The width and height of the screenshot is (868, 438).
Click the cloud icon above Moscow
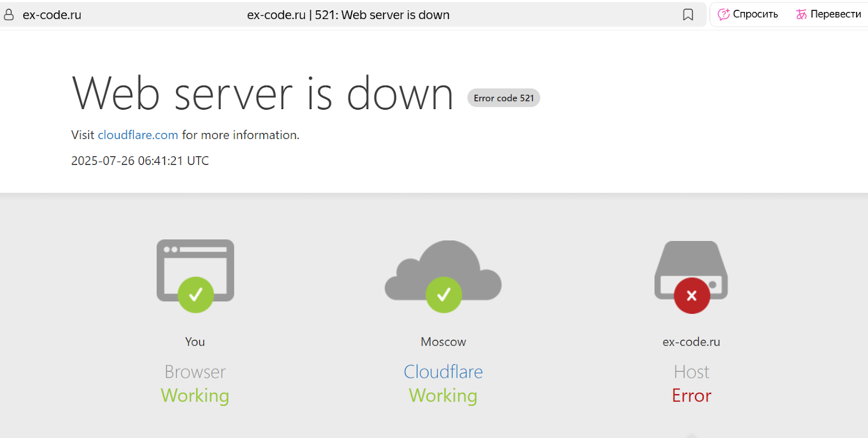click(x=443, y=276)
